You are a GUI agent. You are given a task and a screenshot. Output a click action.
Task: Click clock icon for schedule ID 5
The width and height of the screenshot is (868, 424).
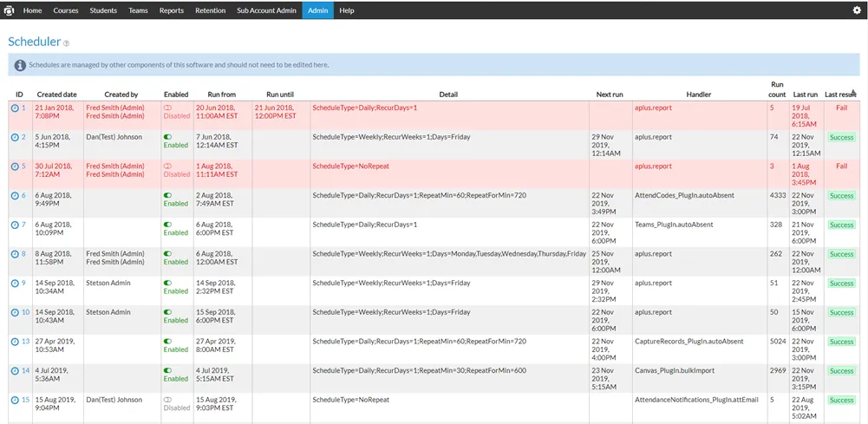15,166
